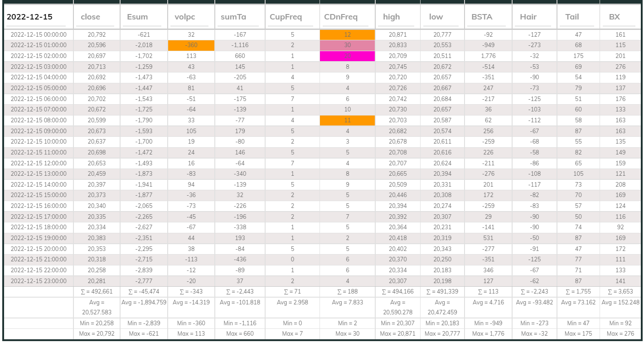Sort by the Esum column header
This screenshot has width=644, height=342.
pyautogui.click(x=137, y=17)
